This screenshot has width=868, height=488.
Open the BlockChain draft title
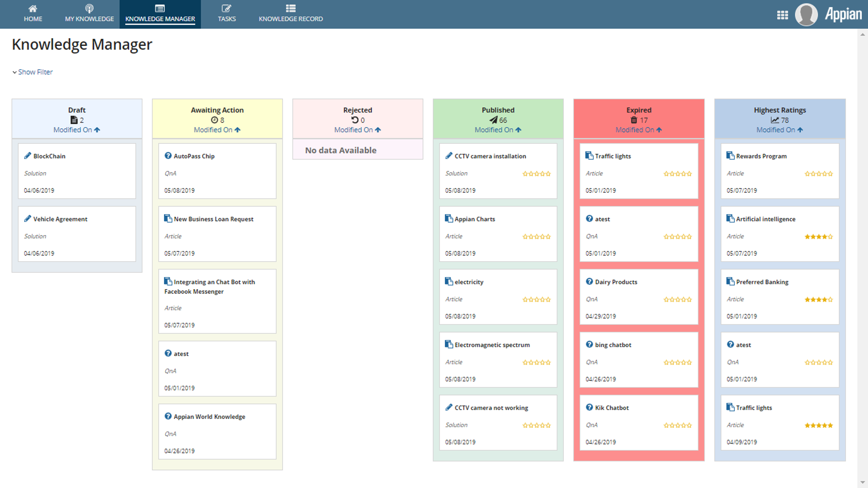(49, 156)
